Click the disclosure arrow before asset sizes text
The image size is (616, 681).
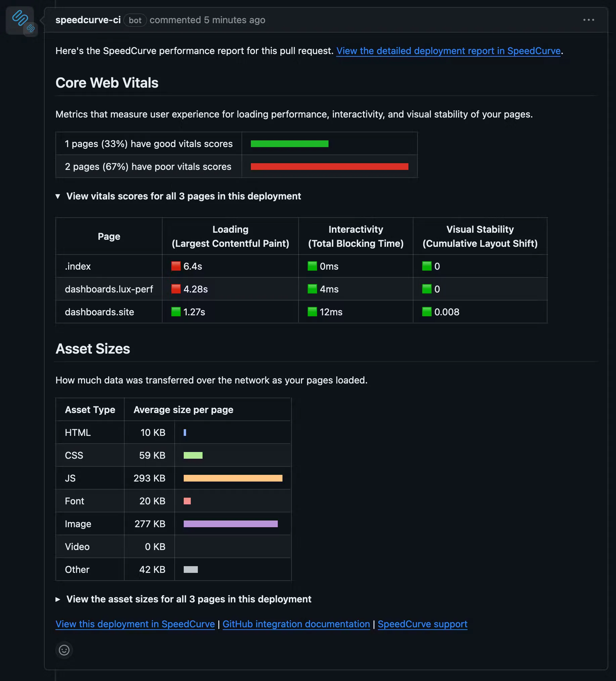click(58, 599)
